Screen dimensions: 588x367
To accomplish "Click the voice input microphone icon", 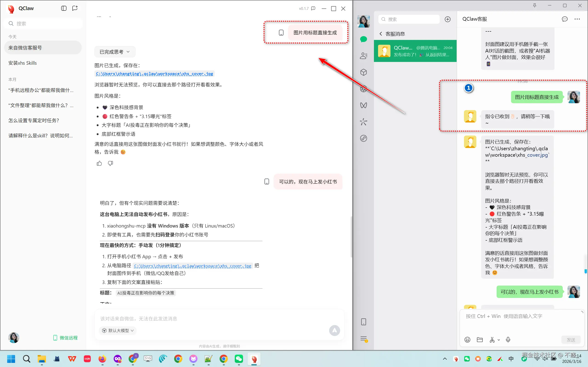I will [508, 339].
